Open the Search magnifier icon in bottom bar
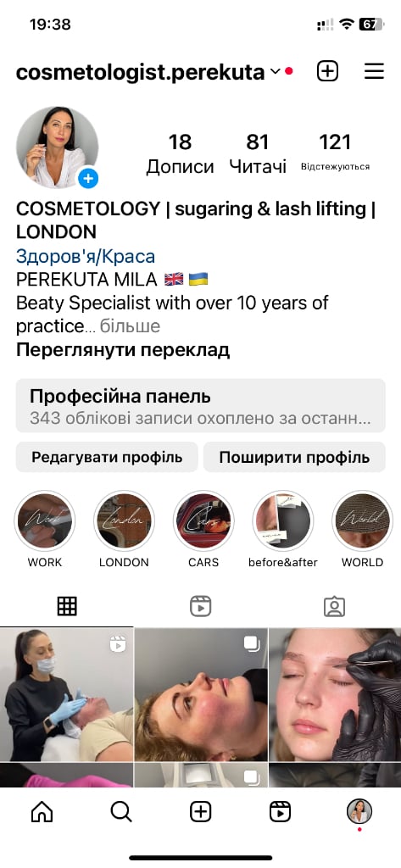This screenshot has height=868, width=401. pyautogui.click(x=121, y=812)
